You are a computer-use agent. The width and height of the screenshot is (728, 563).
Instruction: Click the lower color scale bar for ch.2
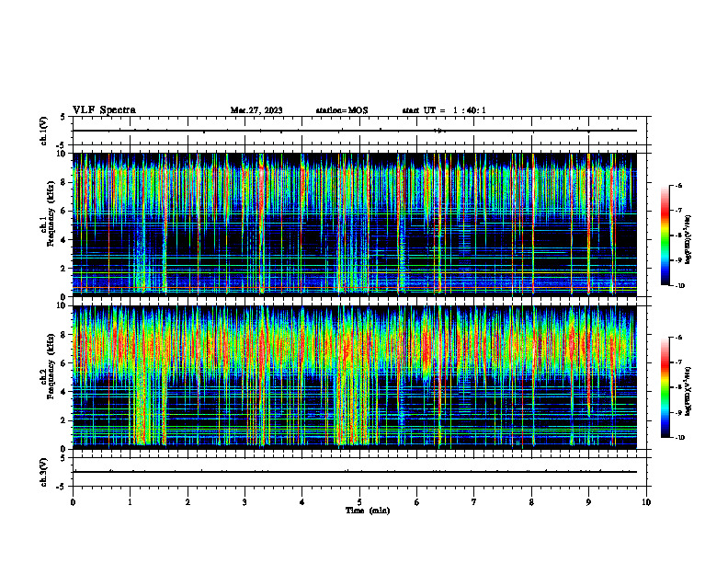(665, 387)
